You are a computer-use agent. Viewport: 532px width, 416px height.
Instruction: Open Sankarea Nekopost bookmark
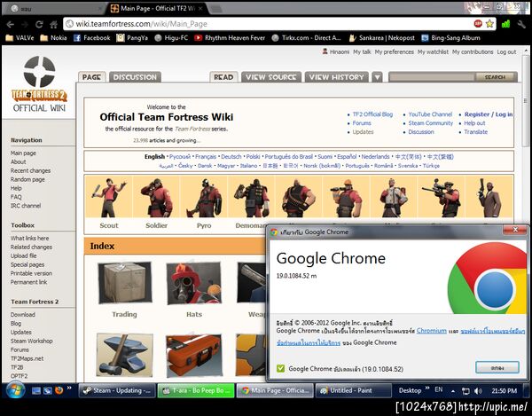point(382,37)
